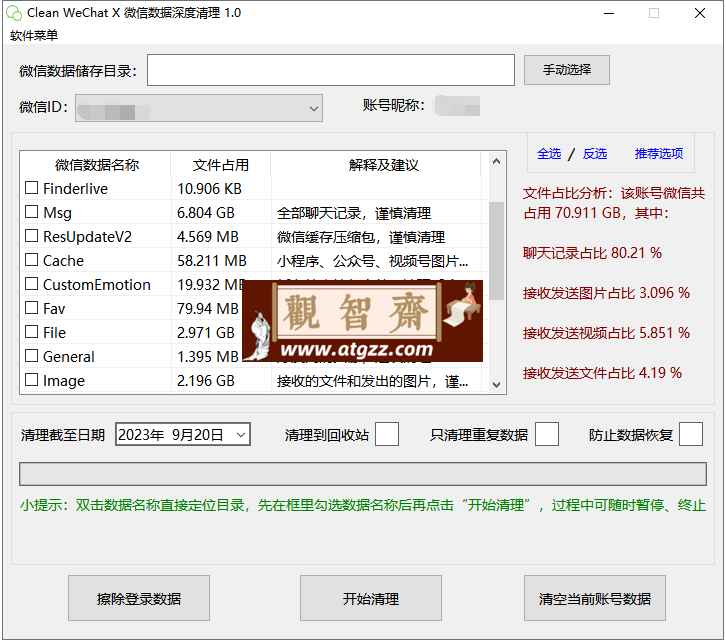Click the 全部聊天记录，谨慎清理 description

354,213
